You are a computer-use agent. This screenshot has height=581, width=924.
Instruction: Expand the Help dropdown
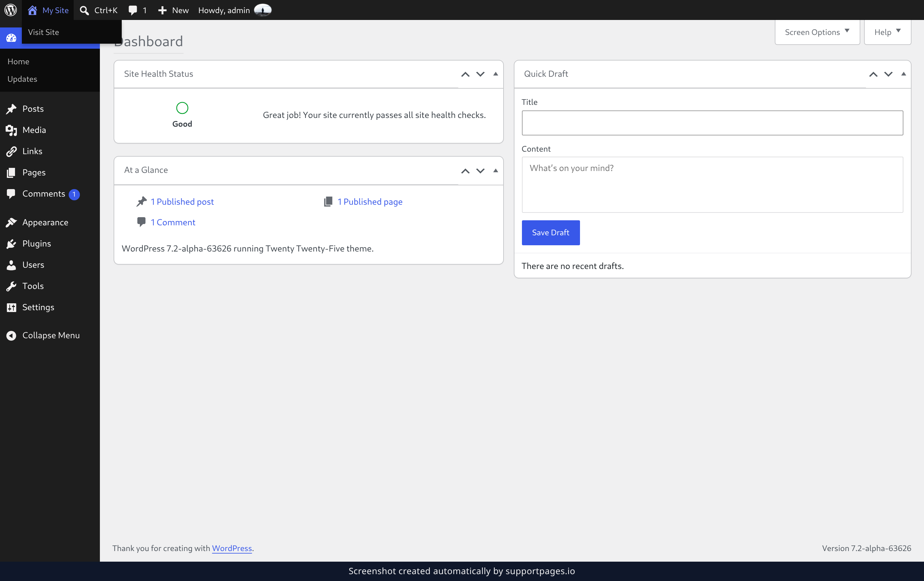coord(887,32)
